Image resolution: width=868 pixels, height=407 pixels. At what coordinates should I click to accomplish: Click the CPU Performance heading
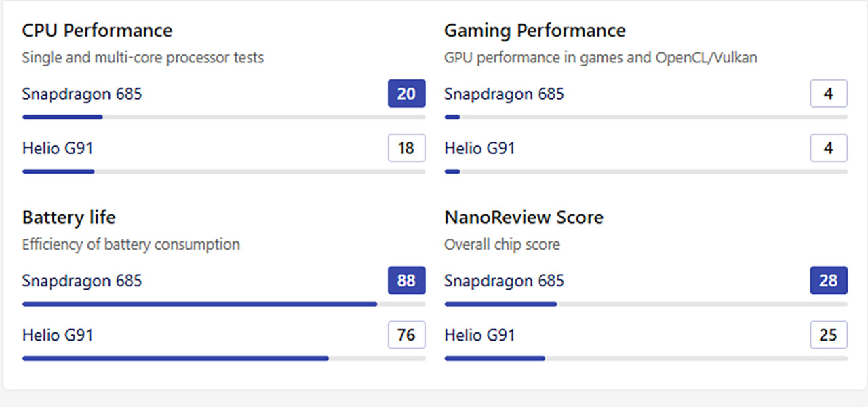pos(97,31)
